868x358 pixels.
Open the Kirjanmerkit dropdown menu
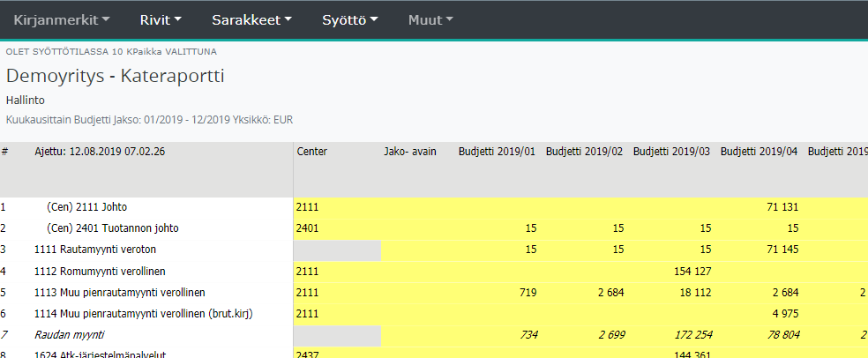pos(62,19)
